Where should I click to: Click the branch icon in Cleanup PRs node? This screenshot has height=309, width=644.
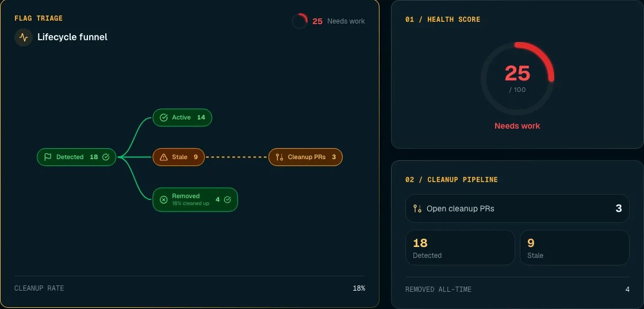(279, 157)
